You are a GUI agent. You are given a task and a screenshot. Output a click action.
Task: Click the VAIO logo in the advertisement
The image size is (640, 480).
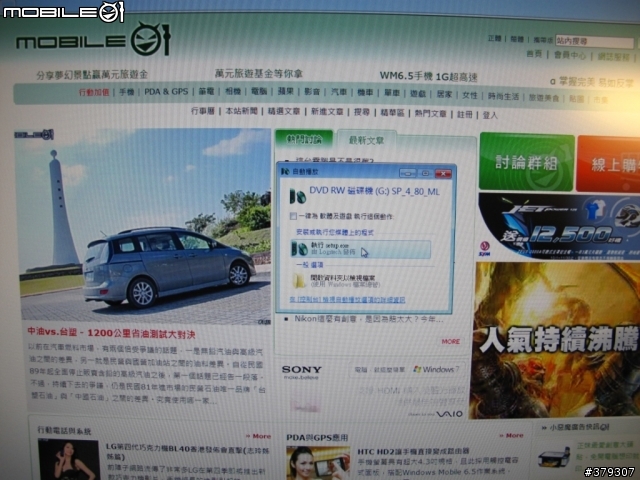(x=449, y=414)
